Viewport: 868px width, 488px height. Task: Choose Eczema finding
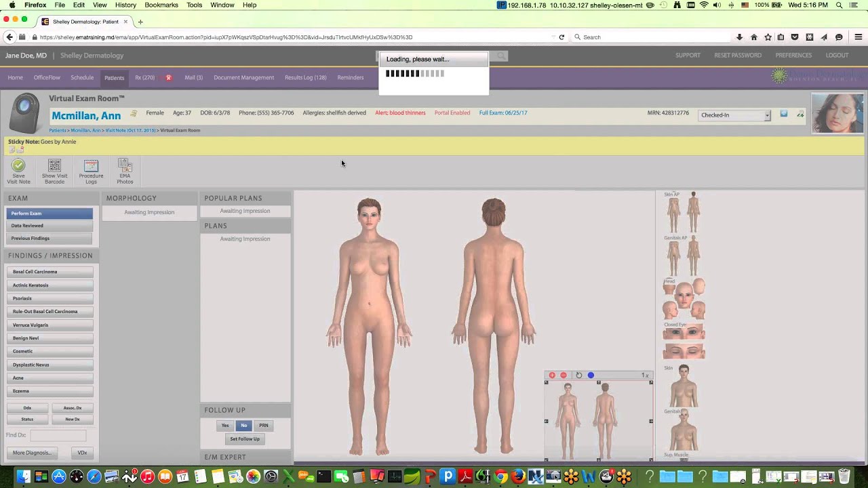tap(50, 391)
